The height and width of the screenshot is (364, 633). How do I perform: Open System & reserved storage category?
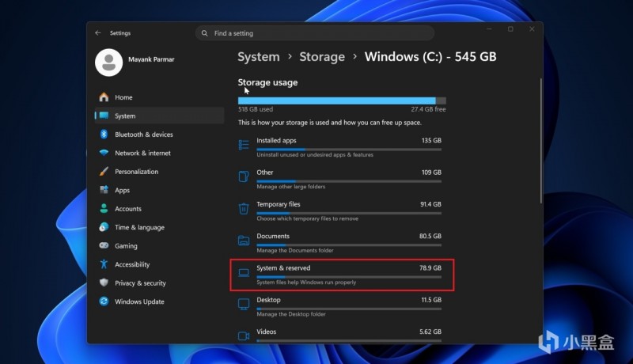point(342,275)
